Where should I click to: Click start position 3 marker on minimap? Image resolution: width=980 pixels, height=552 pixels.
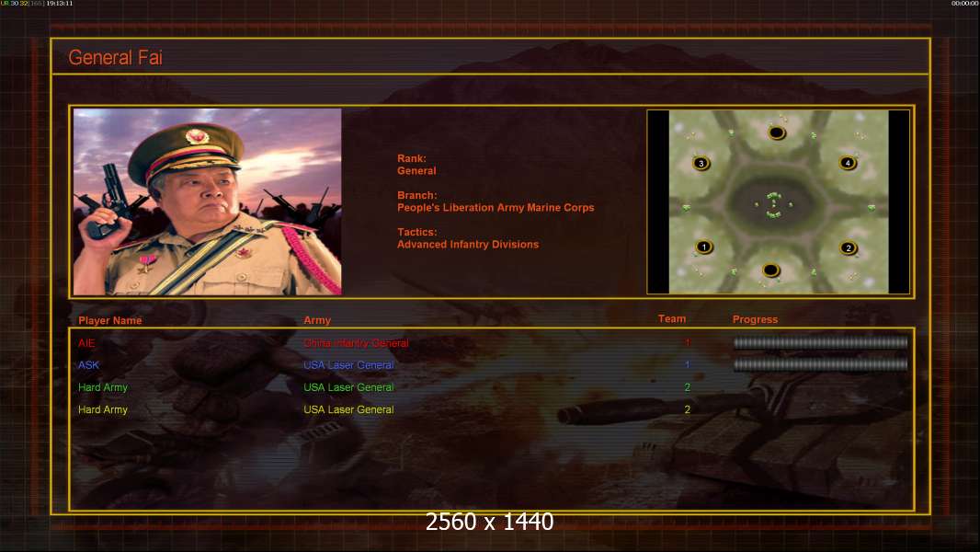(701, 164)
